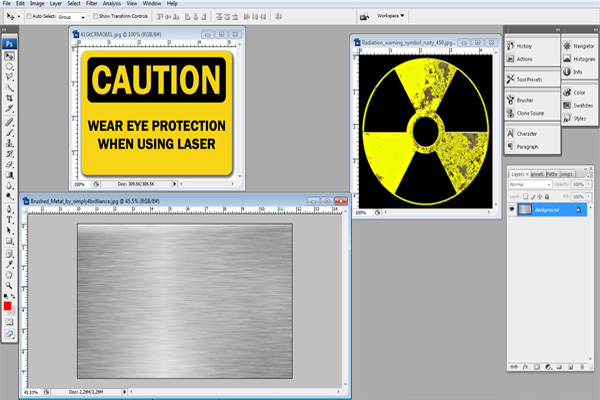Click the Ps logo atop toolbox
The width and height of the screenshot is (600, 400).
[x=9, y=44]
